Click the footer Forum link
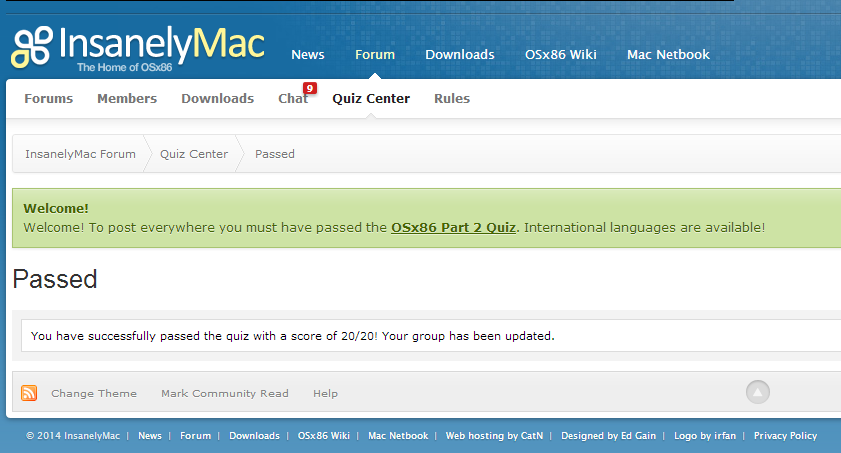841x453 pixels. tap(195, 436)
